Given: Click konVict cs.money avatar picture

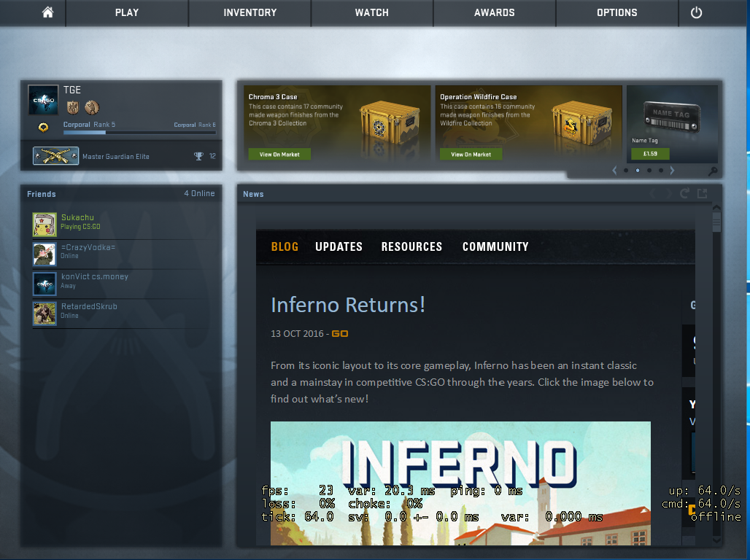Looking at the screenshot, I should pyautogui.click(x=45, y=284).
